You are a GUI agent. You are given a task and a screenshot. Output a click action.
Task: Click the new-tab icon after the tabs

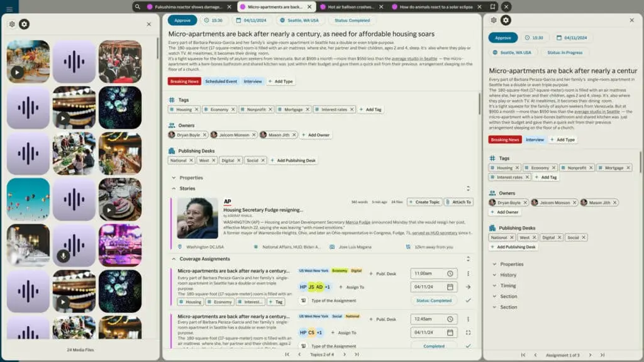pos(493,6)
